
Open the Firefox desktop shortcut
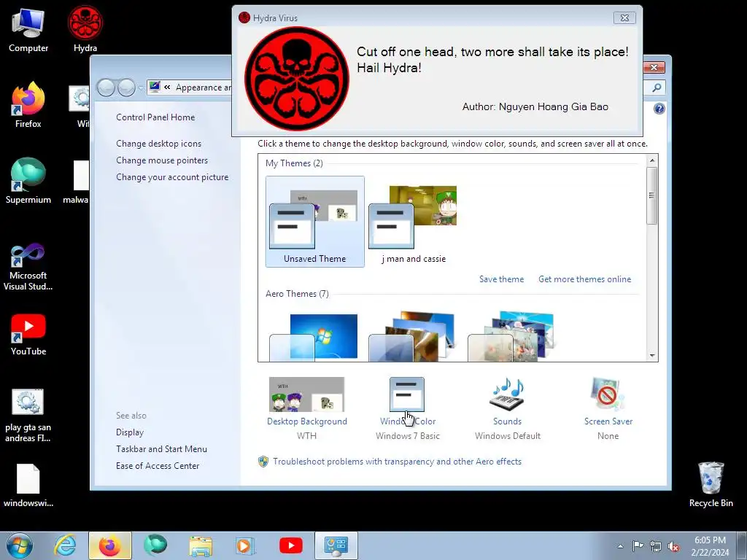28,105
